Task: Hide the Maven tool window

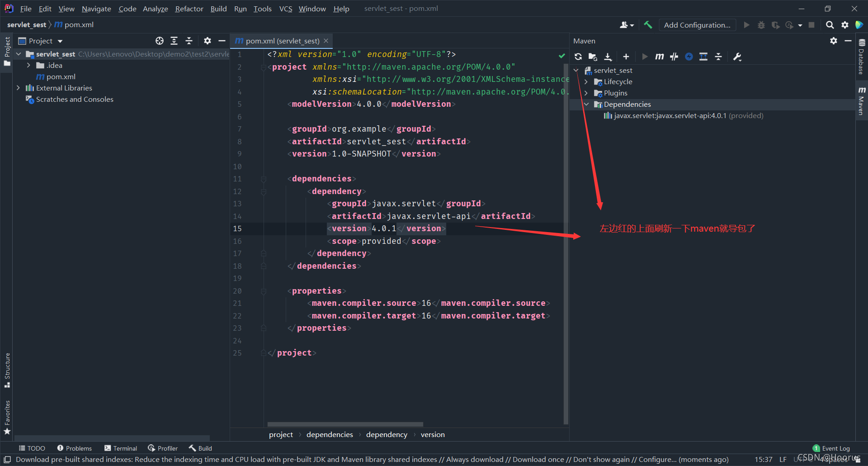Action: 848,41
